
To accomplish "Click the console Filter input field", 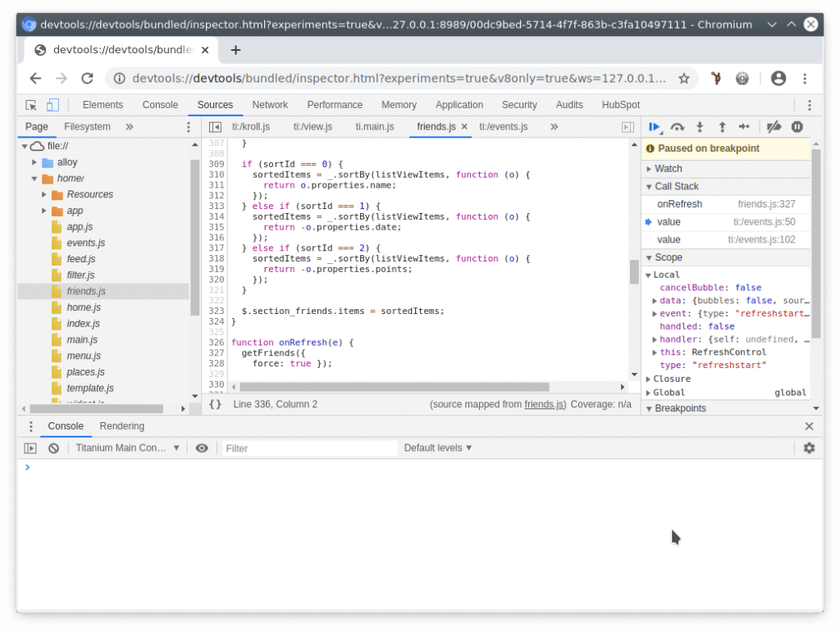I will click(x=309, y=448).
